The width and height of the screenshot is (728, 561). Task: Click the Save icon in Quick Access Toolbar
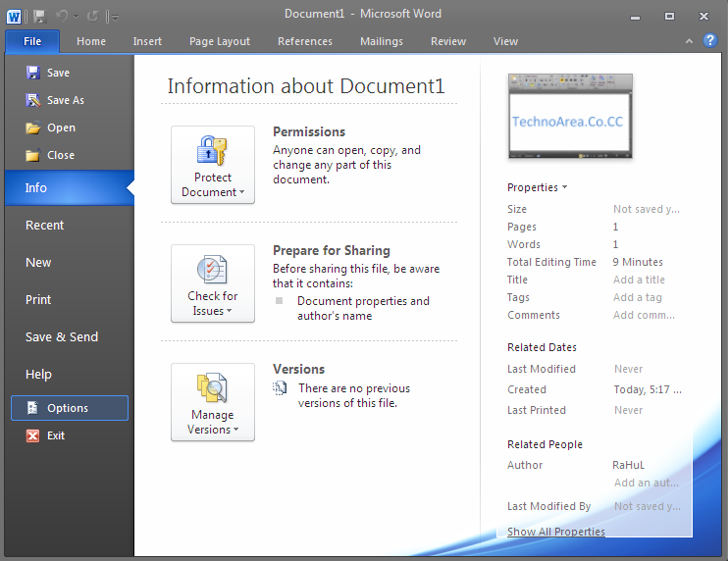[x=40, y=17]
